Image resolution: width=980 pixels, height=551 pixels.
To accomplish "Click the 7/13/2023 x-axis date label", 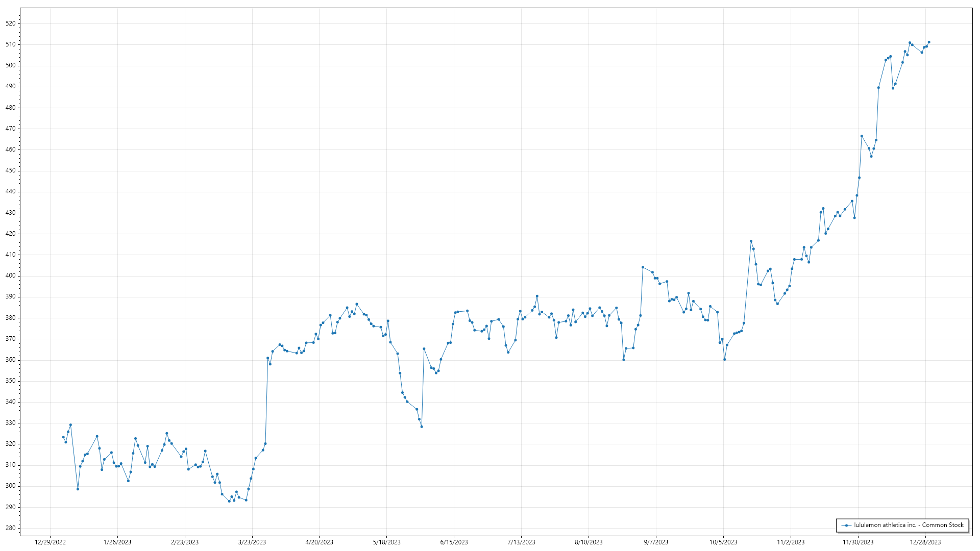I will click(521, 542).
